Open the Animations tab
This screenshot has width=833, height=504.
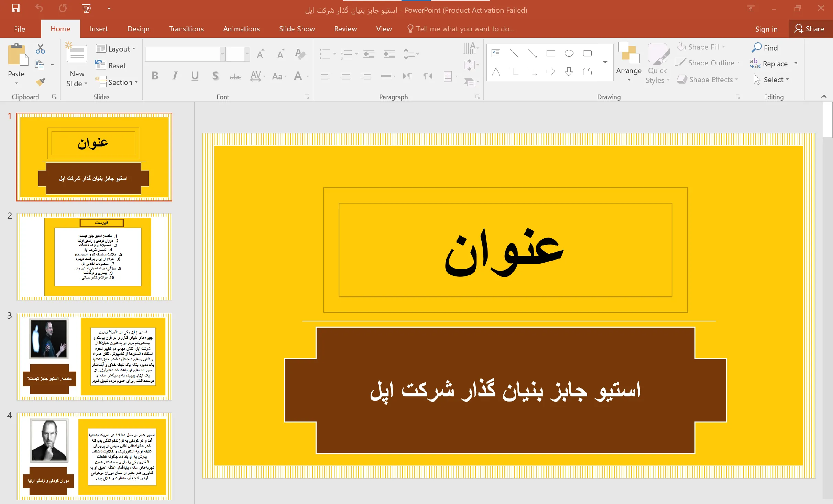[241, 29]
